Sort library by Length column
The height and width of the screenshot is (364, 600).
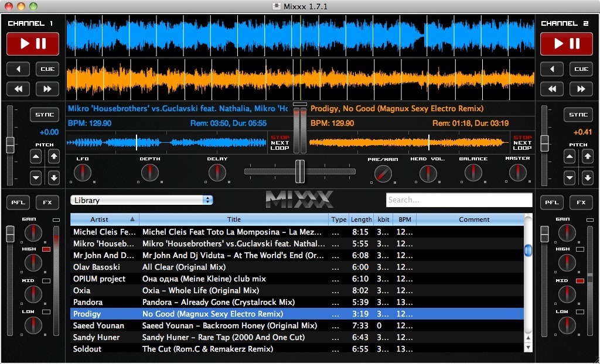361,219
